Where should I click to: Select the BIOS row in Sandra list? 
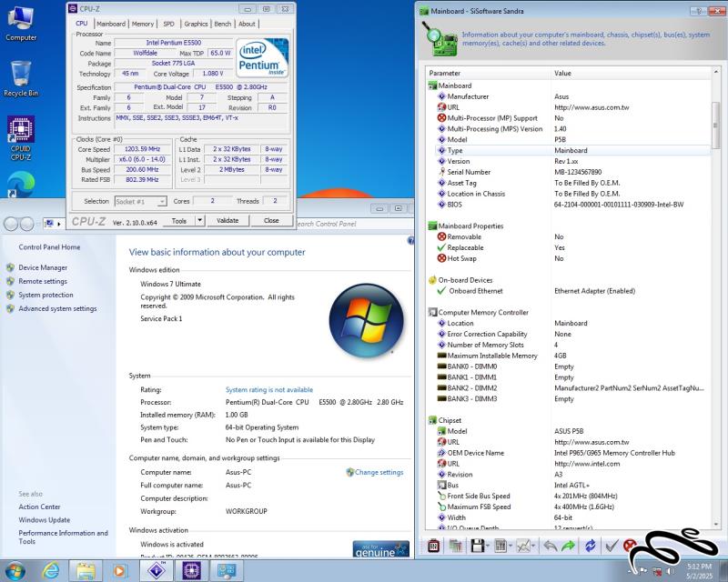click(572, 205)
